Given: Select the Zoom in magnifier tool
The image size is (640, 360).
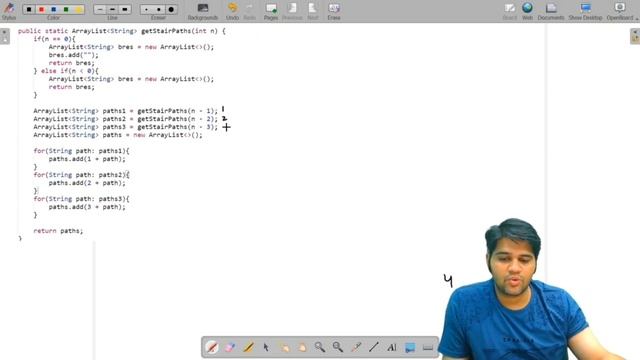Looking at the screenshot, I should [x=320, y=347].
